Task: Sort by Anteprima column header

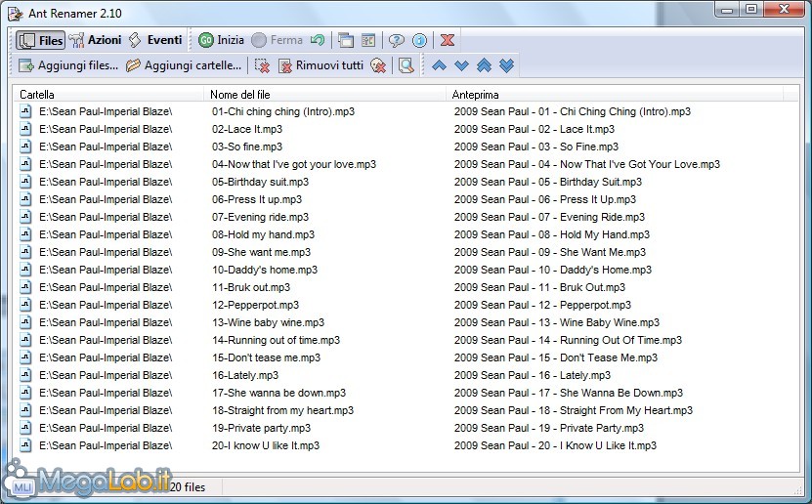Action: click(x=615, y=95)
